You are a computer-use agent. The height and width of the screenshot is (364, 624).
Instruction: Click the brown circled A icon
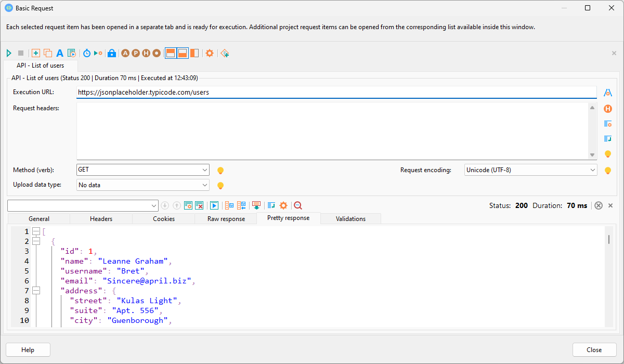click(x=125, y=53)
